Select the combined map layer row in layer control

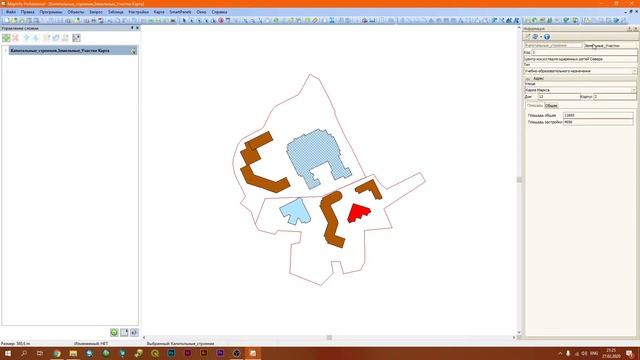point(73,51)
